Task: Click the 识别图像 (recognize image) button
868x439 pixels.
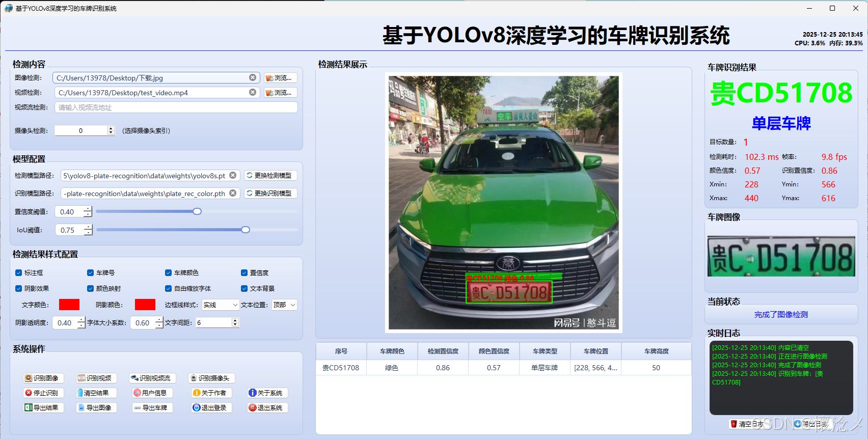Action: [44, 378]
